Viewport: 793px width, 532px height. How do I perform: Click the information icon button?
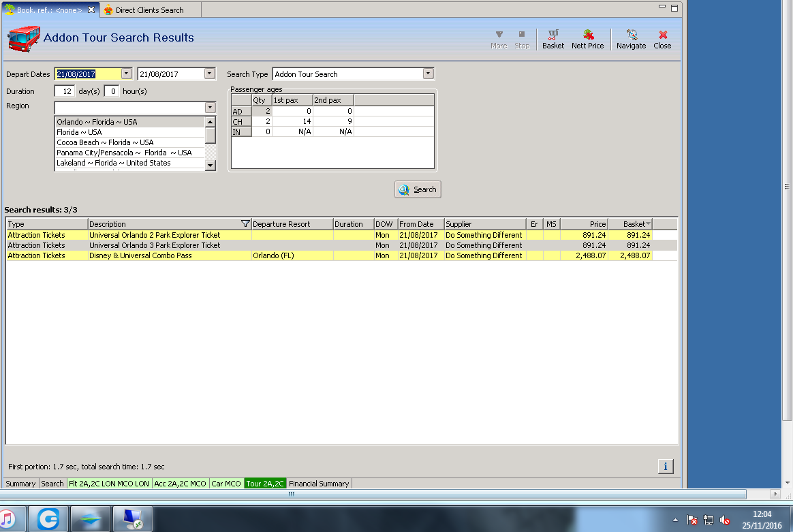666,466
